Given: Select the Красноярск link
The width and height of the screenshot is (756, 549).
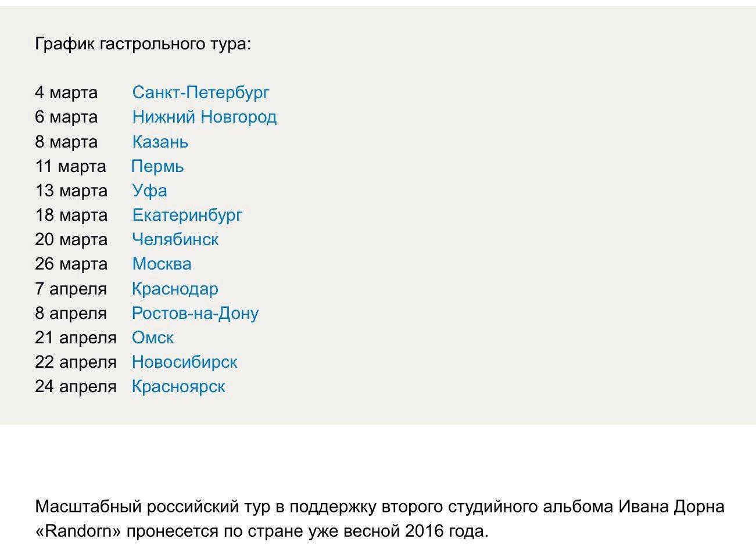Looking at the screenshot, I should point(178,386).
